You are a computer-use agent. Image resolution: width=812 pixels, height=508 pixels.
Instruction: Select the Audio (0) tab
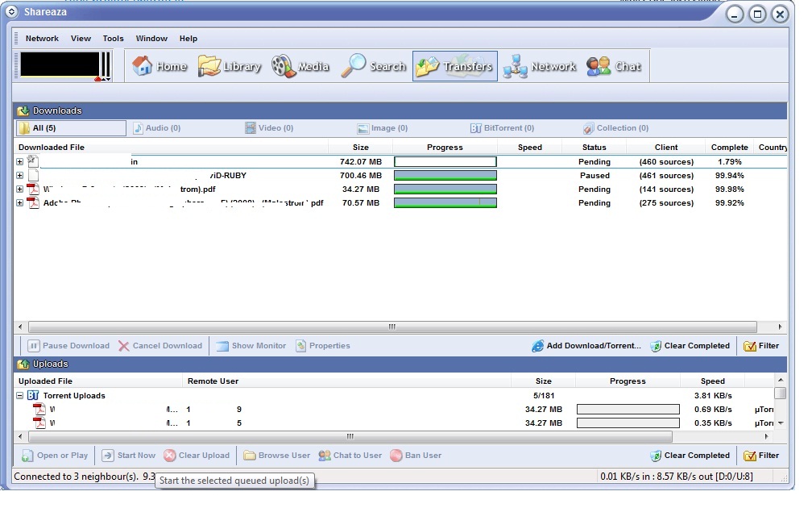(x=157, y=128)
